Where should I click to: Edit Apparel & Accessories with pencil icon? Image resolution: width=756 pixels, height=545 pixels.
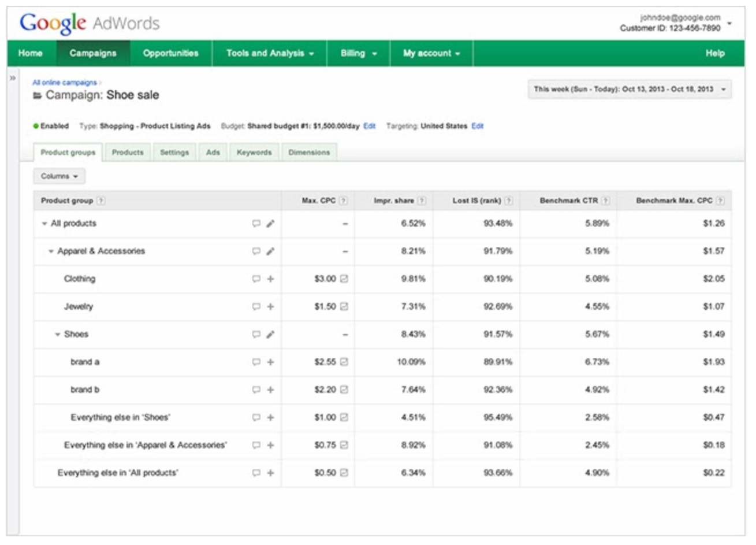tap(270, 251)
